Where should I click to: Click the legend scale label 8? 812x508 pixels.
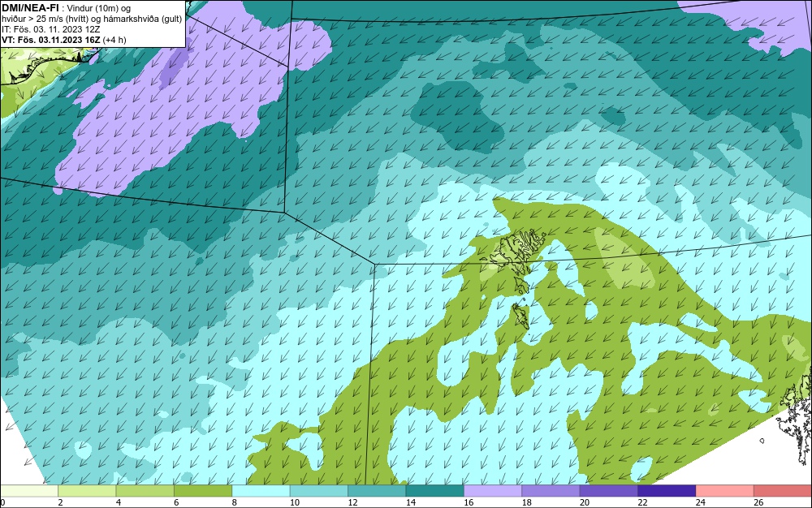[235, 502]
